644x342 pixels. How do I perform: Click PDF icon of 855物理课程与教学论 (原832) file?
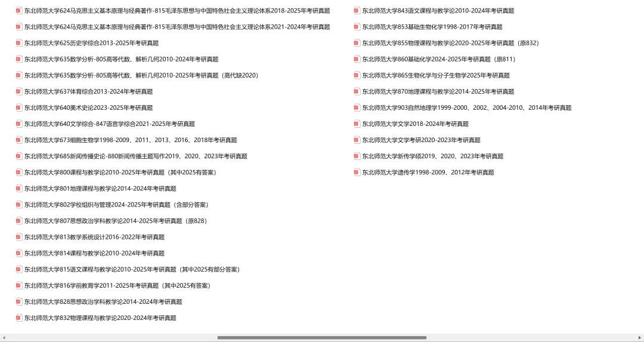357,43
